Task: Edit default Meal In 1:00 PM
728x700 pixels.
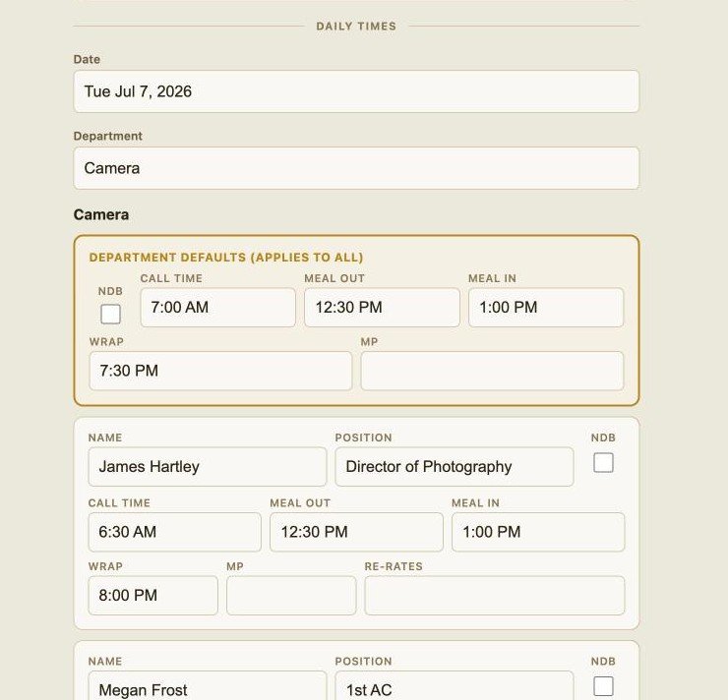Action: pyautogui.click(x=546, y=307)
